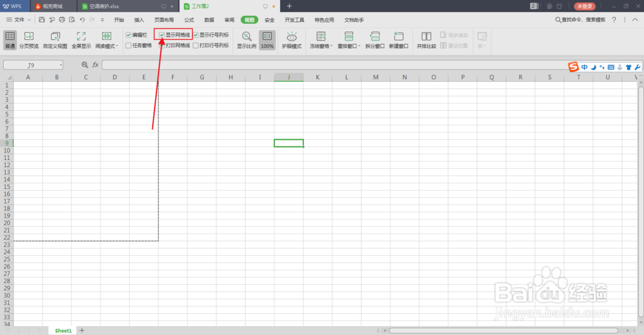Click the Undo arrow icon
The height and width of the screenshot is (335, 644).
(x=82, y=20)
